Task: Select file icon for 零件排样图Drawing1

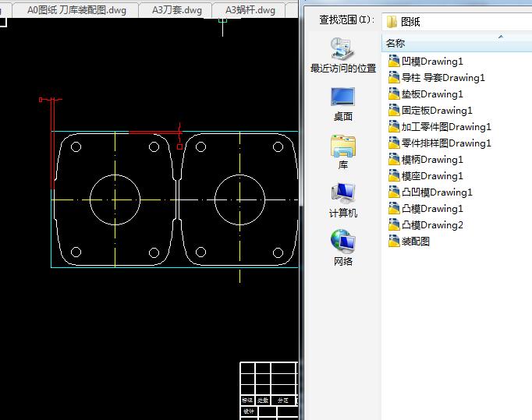Action: click(x=394, y=143)
